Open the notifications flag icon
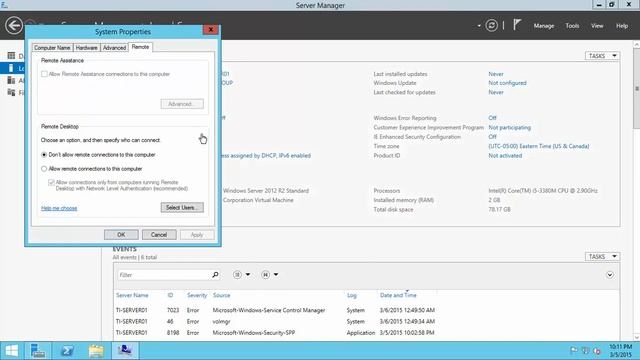This screenshot has height=360, width=640. (x=517, y=25)
